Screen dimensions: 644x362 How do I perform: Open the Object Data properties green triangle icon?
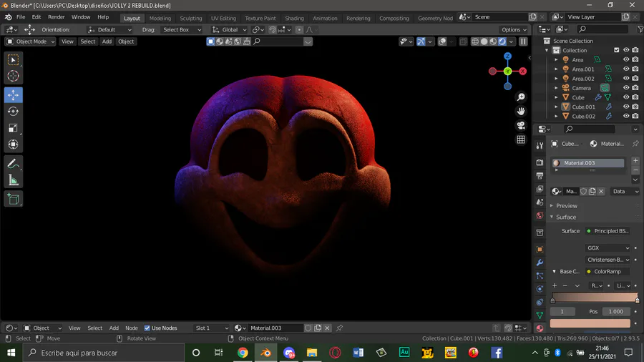tap(540, 315)
